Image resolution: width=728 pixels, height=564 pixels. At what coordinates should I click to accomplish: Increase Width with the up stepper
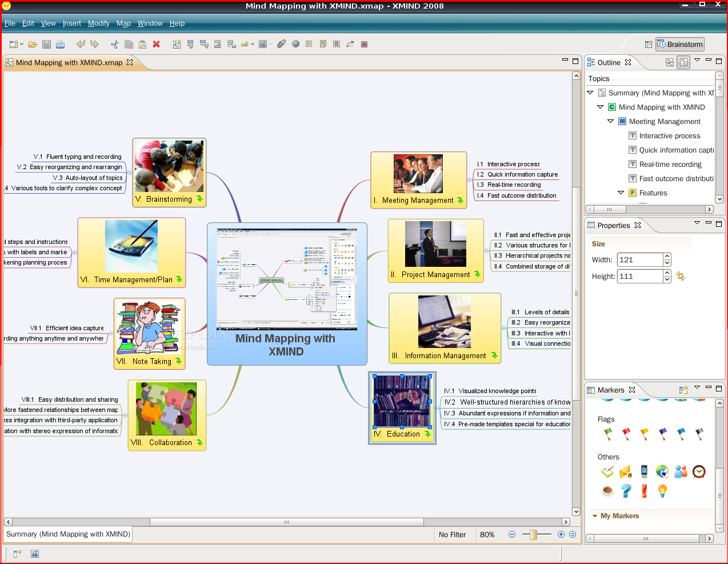(667, 257)
